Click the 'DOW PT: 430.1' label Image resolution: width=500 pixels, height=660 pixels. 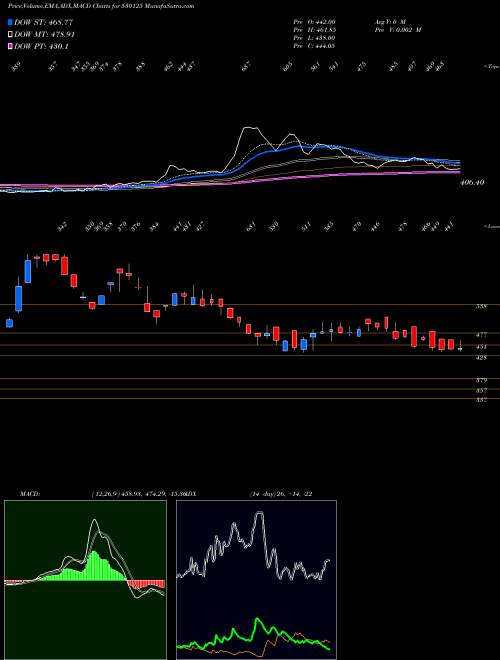[x=41, y=46]
